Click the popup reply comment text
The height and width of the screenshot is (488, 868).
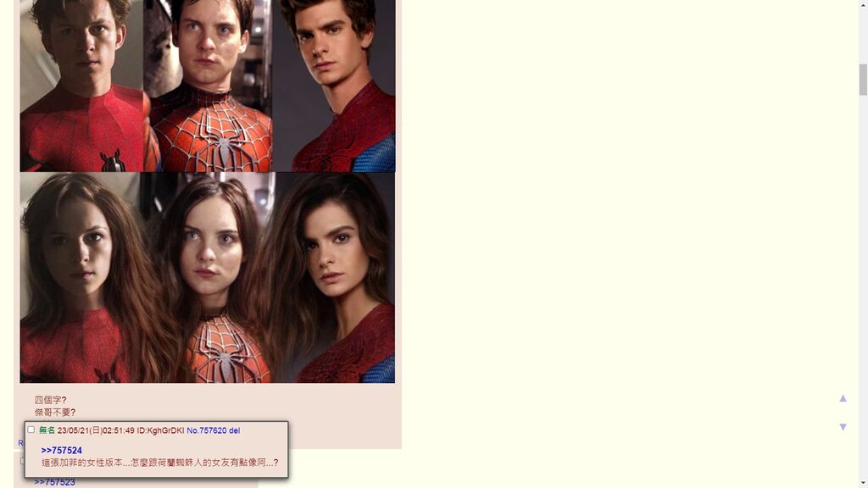pyautogui.click(x=160, y=463)
